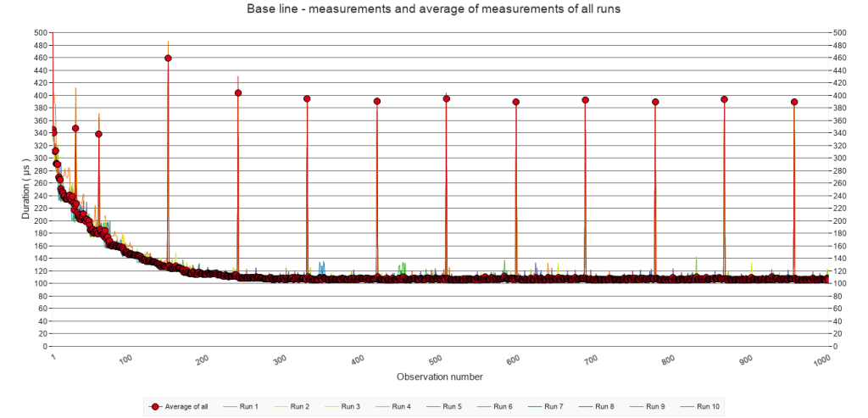Select the peak marker between observations 300 and 400
The width and height of the screenshot is (868, 418).
(x=307, y=99)
